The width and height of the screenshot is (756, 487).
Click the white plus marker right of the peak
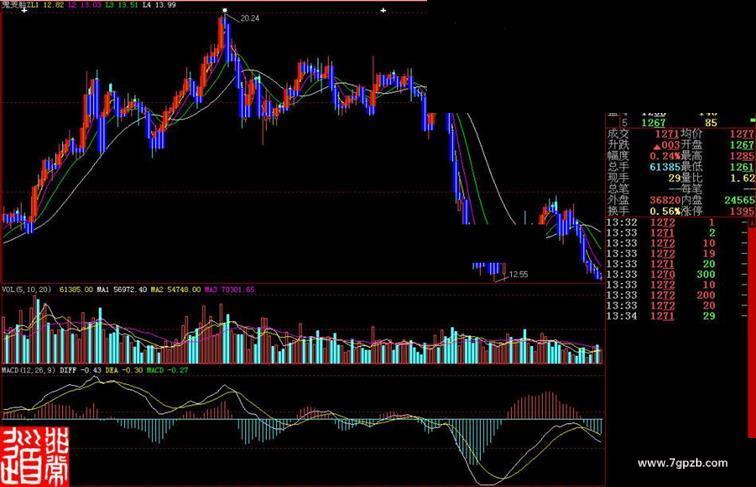(x=383, y=10)
